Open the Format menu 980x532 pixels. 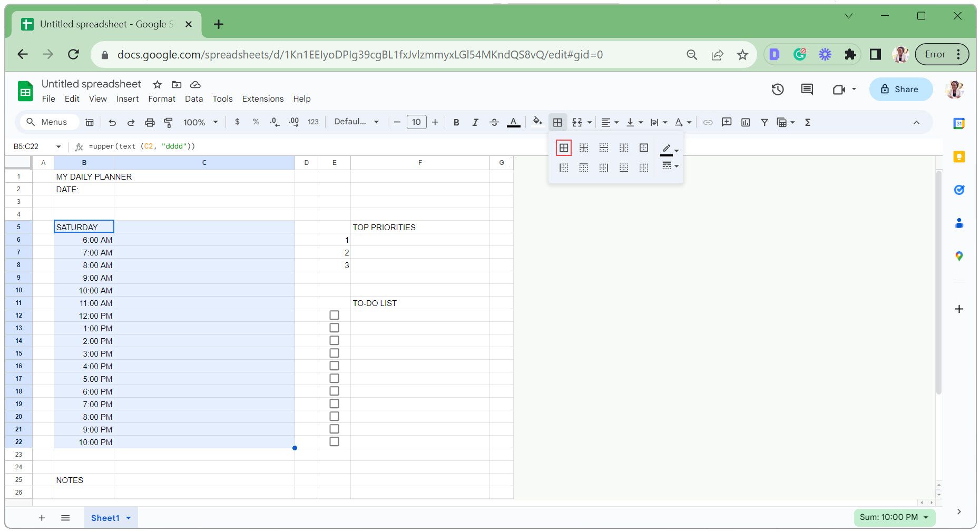tap(161, 98)
